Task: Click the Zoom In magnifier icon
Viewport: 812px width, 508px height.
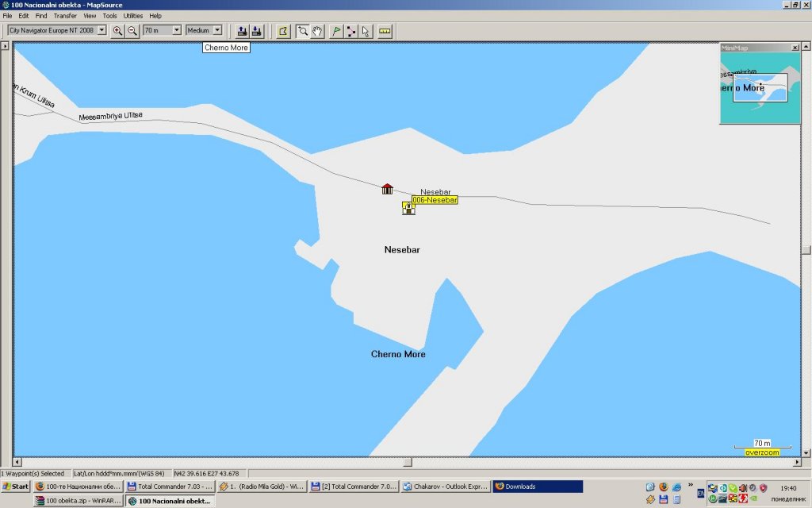Action: (x=117, y=31)
